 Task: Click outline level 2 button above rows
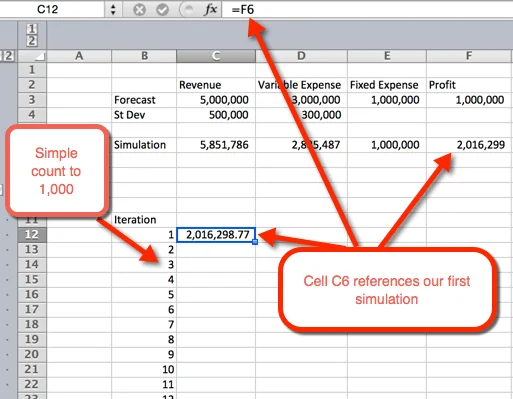(32, 41)
